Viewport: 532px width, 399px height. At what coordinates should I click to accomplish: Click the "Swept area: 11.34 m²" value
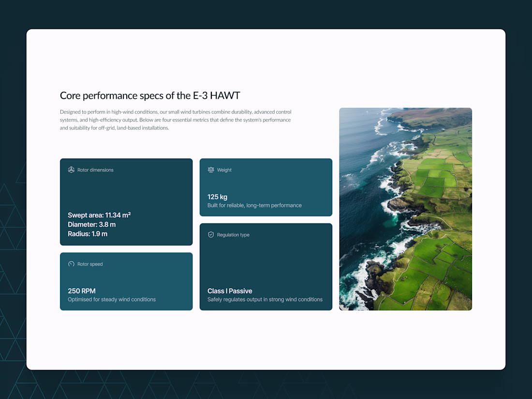point(99,215)
